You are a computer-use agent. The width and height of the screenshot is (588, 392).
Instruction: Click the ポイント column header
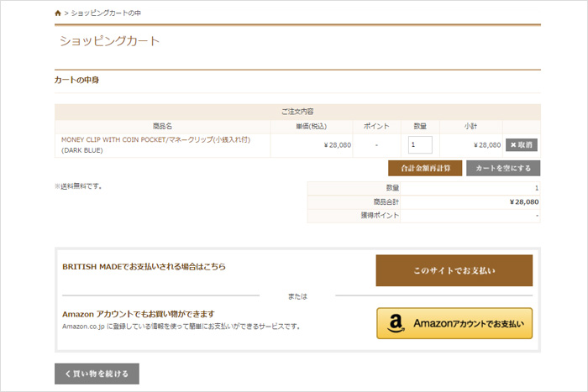coord(376,126)
